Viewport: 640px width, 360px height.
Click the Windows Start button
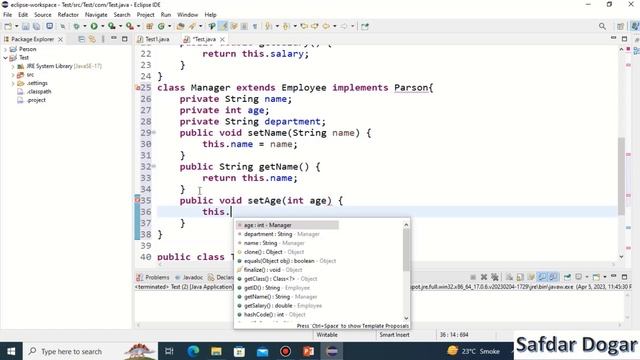[x=11, y=351]
